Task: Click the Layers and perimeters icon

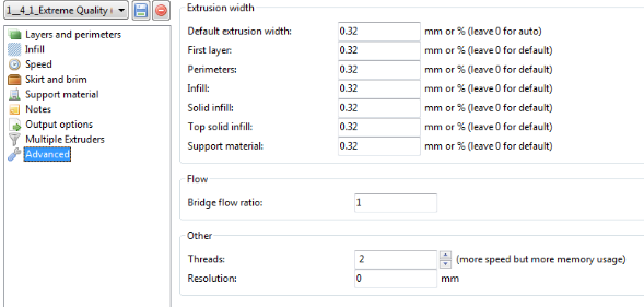Action: pyautogui.click(x=15, y=35)
